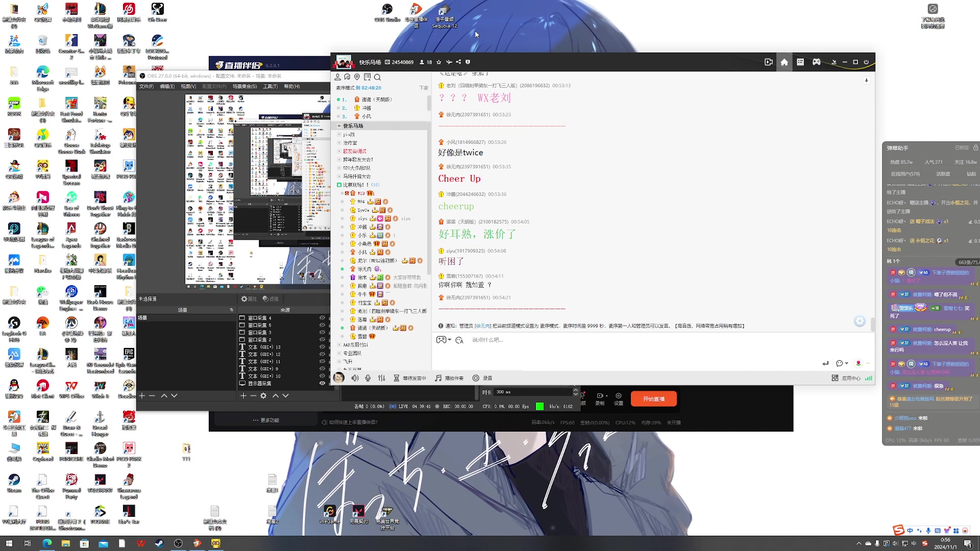Increase the 时长 duration with stepper arrow
This screenshot has height=551, width=980.
coord(576,390)
